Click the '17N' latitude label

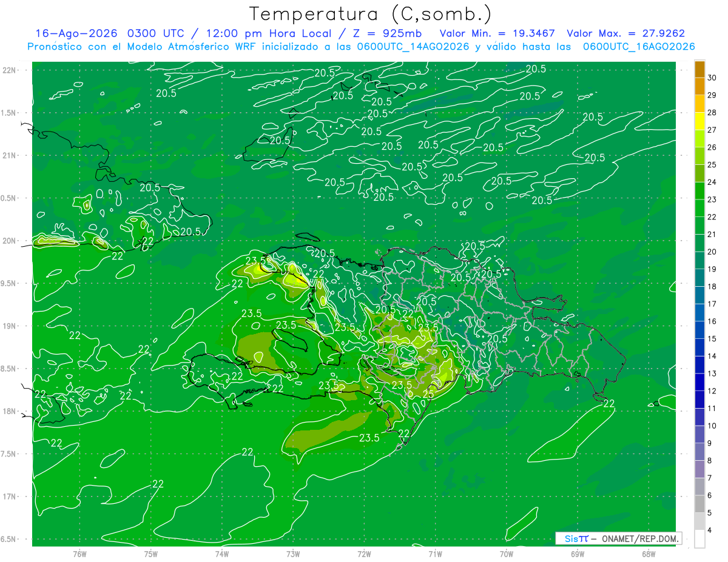(10, 497)
